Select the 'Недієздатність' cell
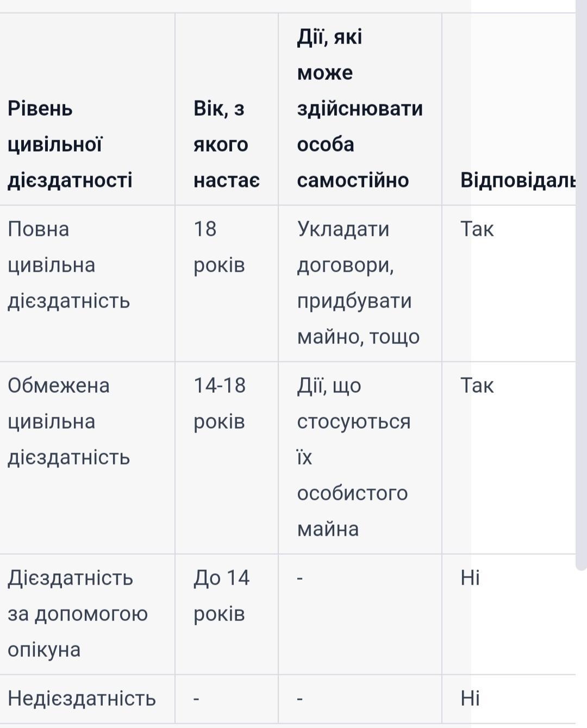The image size is (587, 728). [x=82, y=699]
